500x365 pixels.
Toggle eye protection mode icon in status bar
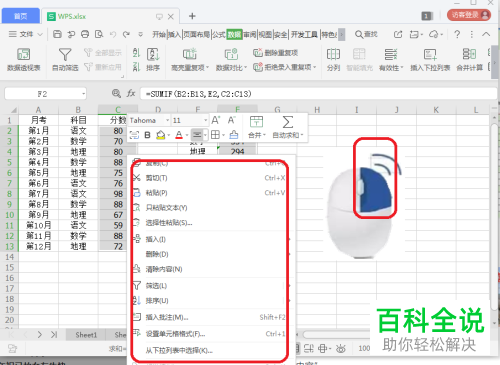click(341, 348)
